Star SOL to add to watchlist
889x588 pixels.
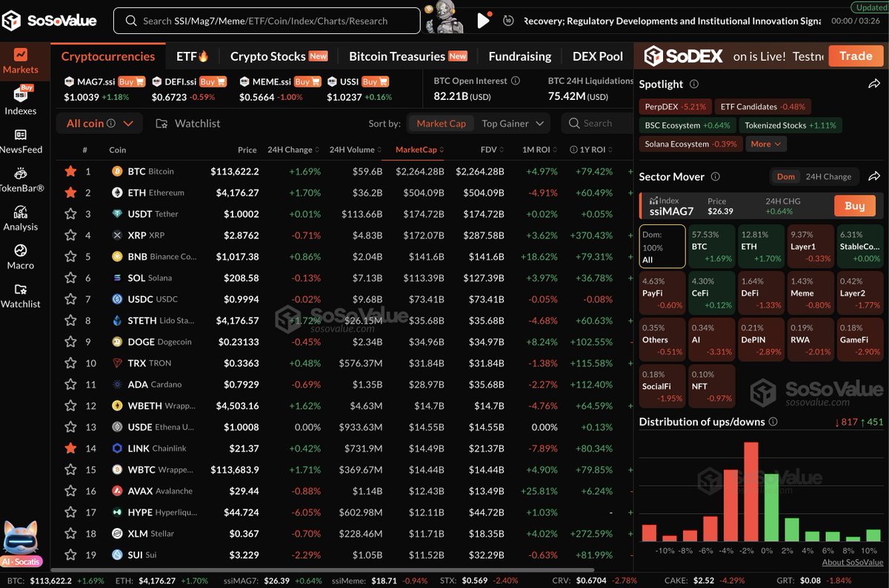[x=70, y=278]
